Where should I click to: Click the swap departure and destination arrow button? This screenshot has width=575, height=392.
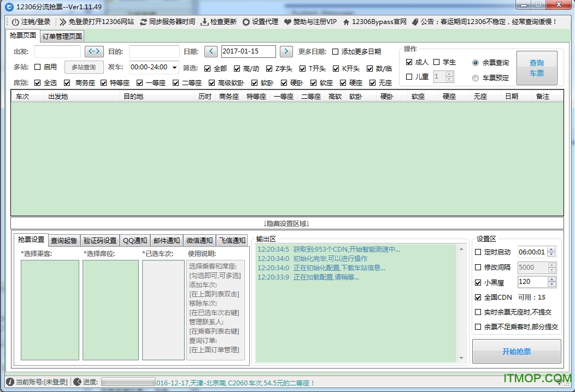point(94,51)
